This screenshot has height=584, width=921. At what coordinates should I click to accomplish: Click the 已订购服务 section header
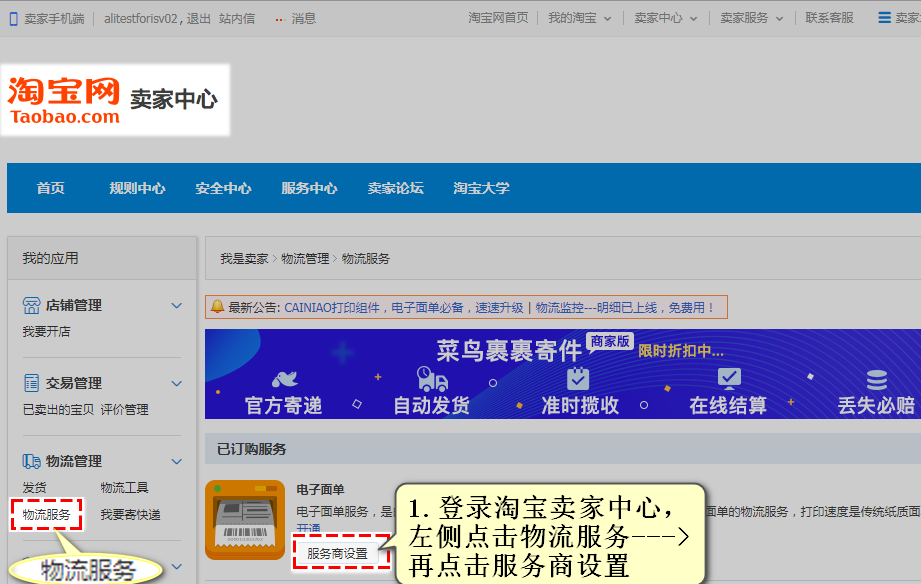251,449
